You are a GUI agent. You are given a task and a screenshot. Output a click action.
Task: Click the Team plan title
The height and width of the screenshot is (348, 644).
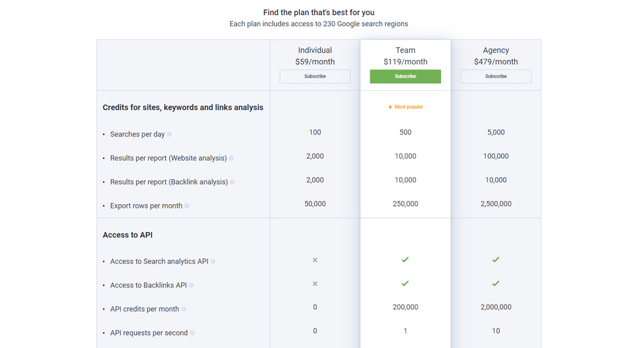[x=405, y=50]
